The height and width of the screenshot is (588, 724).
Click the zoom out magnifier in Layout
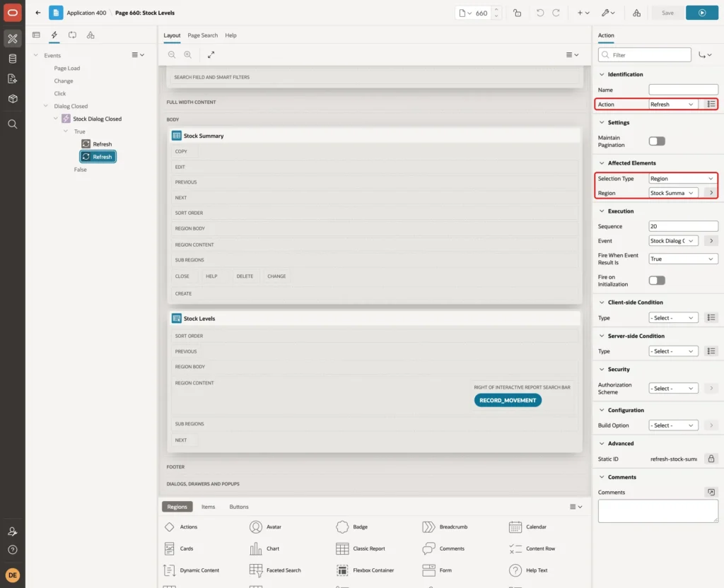pos(172,54)
